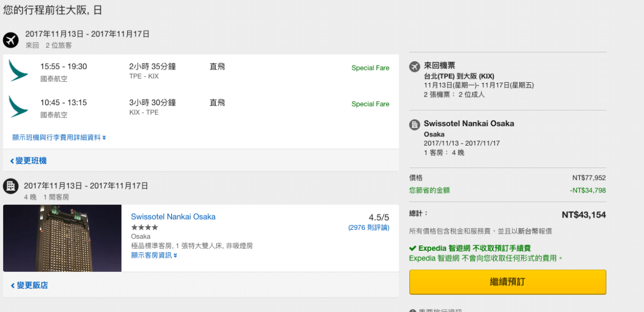This screenshot has width=644, height=312.
Task: Click the 您節省的金額 label
Action: click(x=429, y=190)
